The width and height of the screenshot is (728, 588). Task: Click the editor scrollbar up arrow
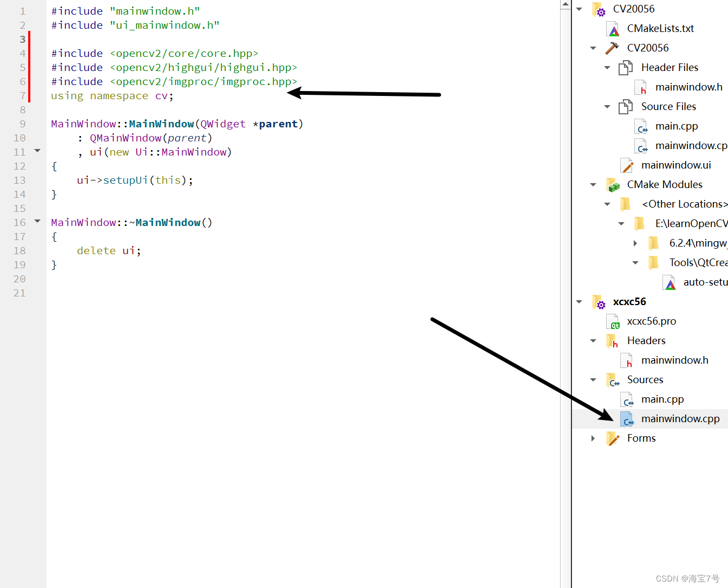[x=565, y=5]
